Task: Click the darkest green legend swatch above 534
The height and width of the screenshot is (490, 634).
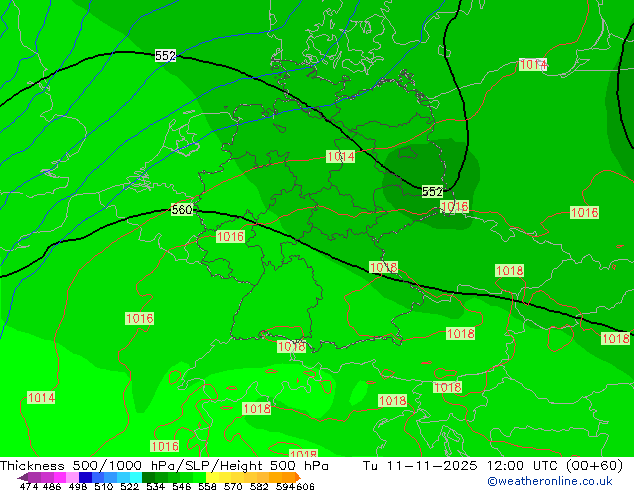Action: click(x=148, y=477)
